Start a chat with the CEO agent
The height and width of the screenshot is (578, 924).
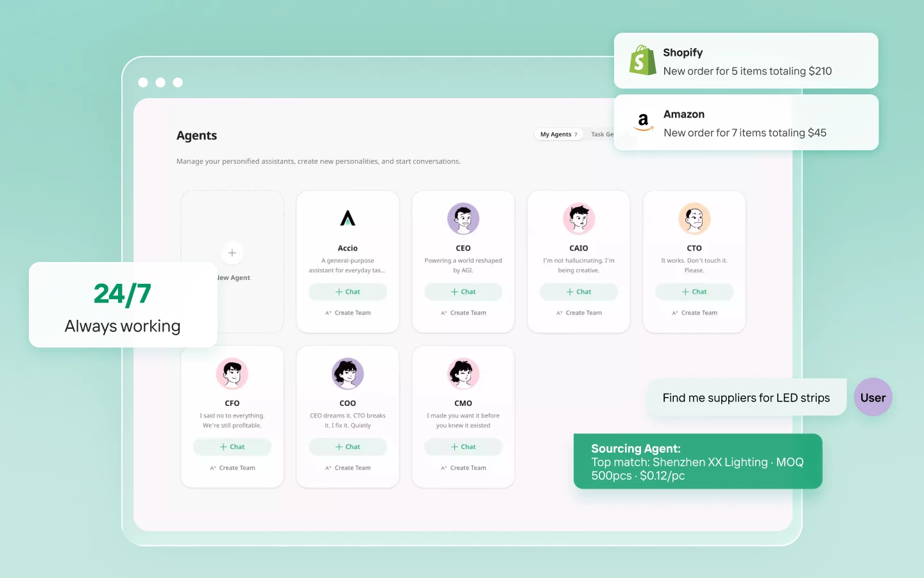pyautogui.click(x=463, y=292)
